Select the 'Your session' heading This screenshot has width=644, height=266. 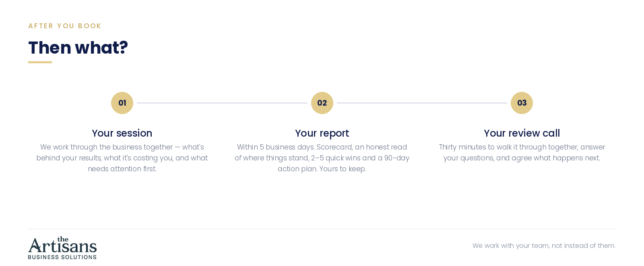point(122,133)
